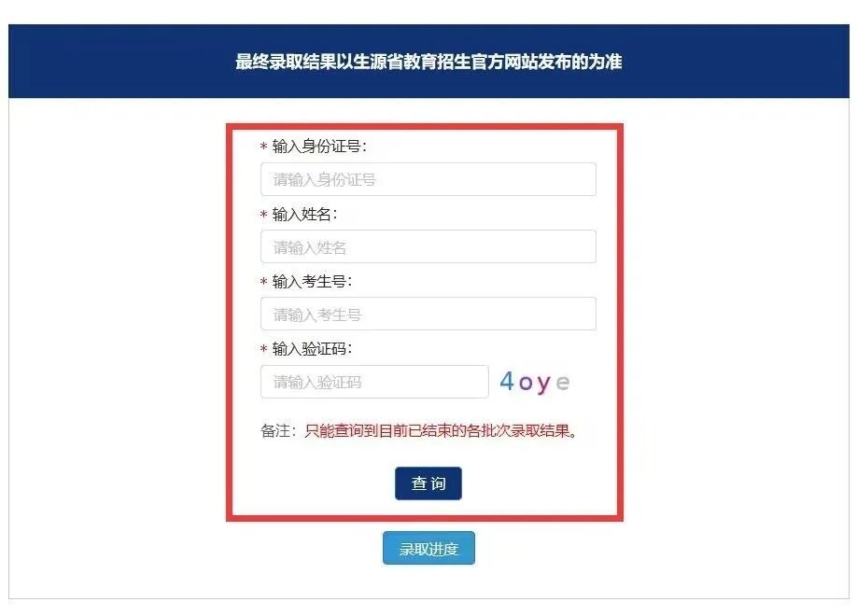Click the red asterisk beside 输入考生号
Screen dimensions: 857x616
pyautogui.click(x=263, y=282)
